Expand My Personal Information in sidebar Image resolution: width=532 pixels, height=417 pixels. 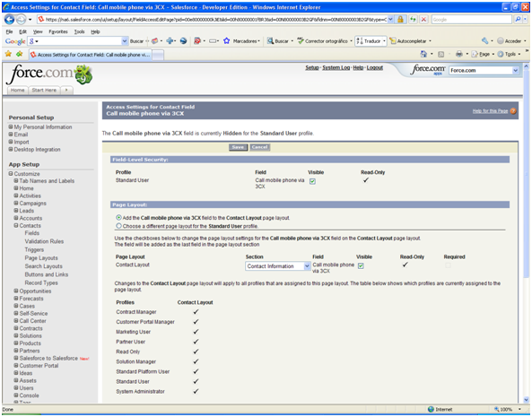11,126
